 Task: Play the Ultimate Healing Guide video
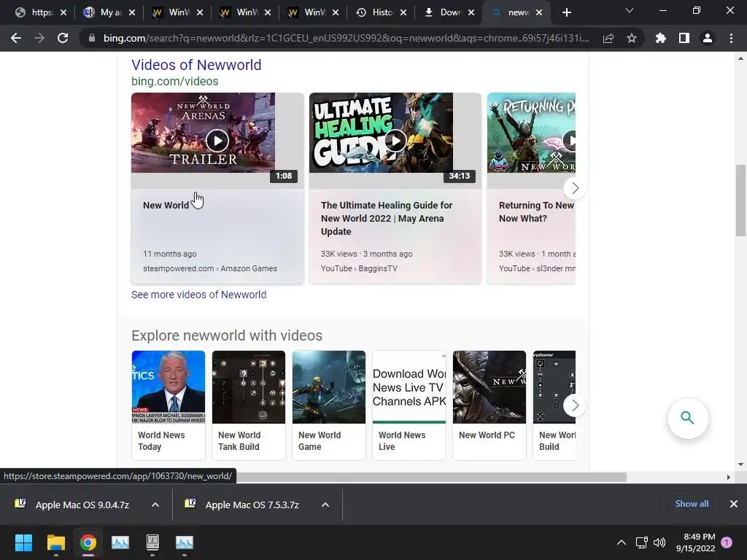pos(395,141)
